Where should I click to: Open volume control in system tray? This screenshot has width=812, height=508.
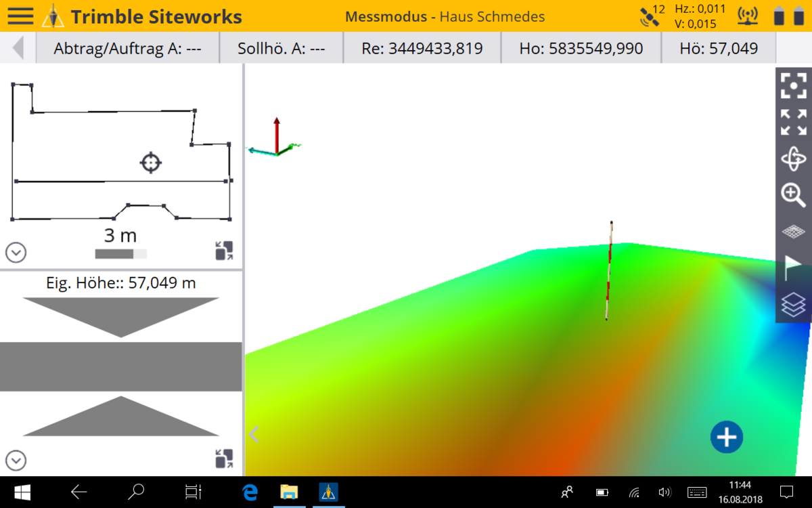tap(664, 492)
